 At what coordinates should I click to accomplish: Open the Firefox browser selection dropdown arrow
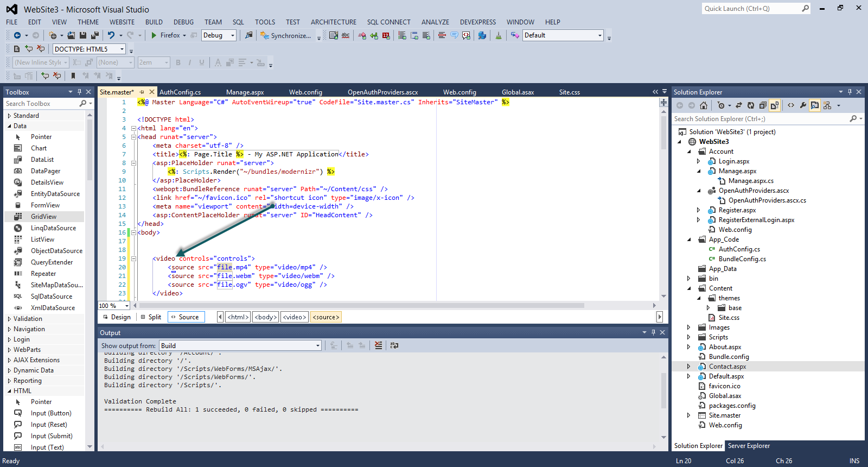(184, 35)
